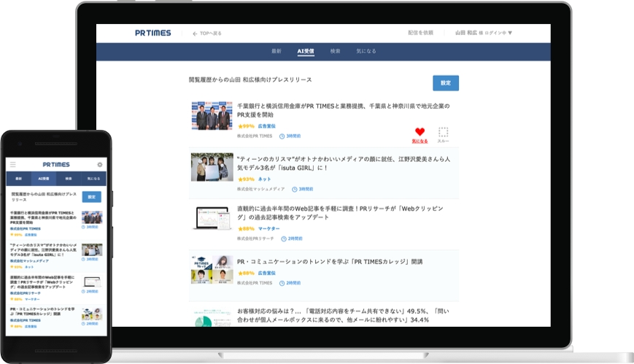Open the PR TIMESカレッジ thumbnail on the laptop
The width and height of the screenshot is (634, 364).
click(x=212, y=270)
